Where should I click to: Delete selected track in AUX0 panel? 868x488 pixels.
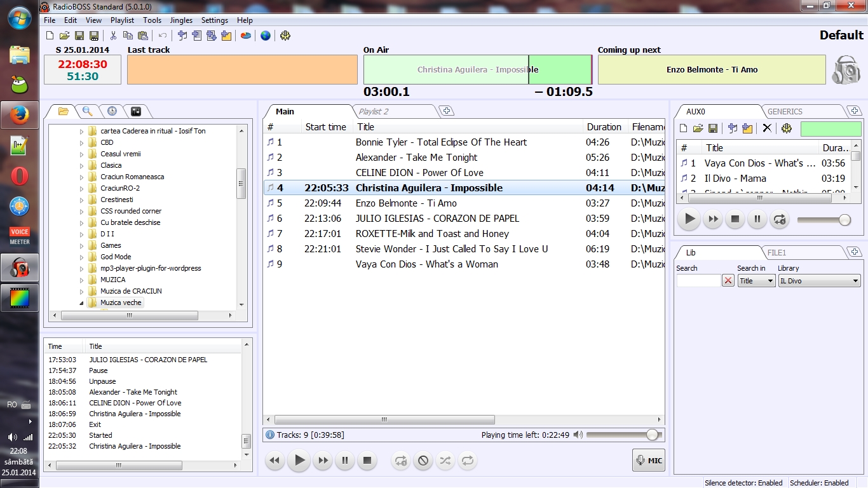(767, 128)
